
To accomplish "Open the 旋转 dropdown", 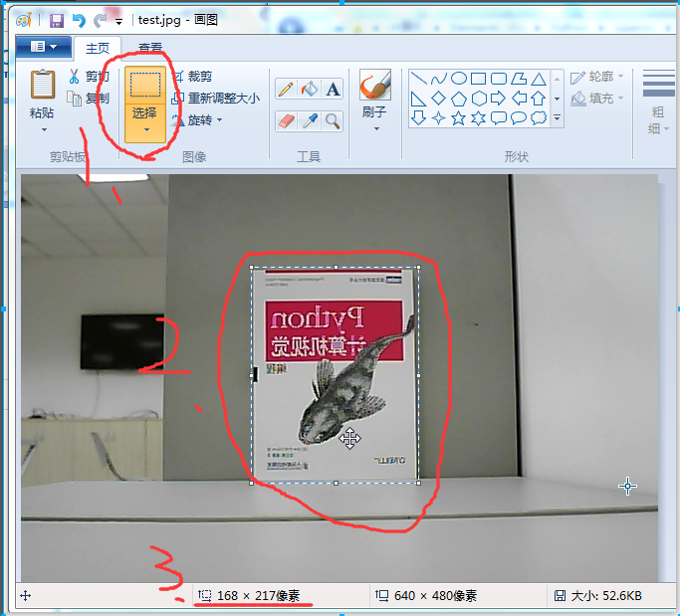I will coord(197,120).
